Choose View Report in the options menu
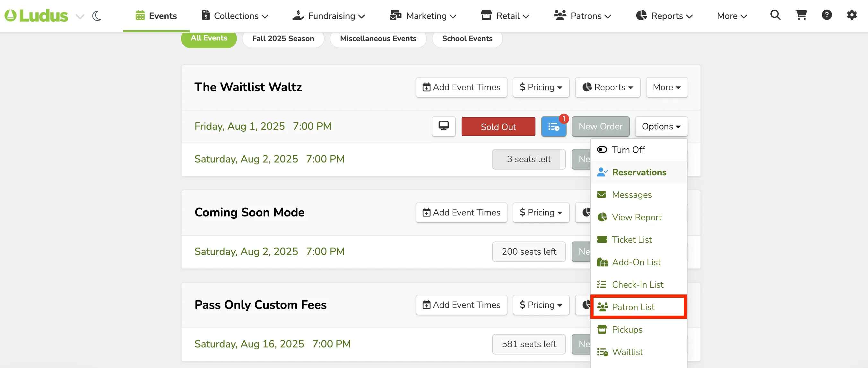The width and height of the screenshot is (868, 368). [638, 217]
